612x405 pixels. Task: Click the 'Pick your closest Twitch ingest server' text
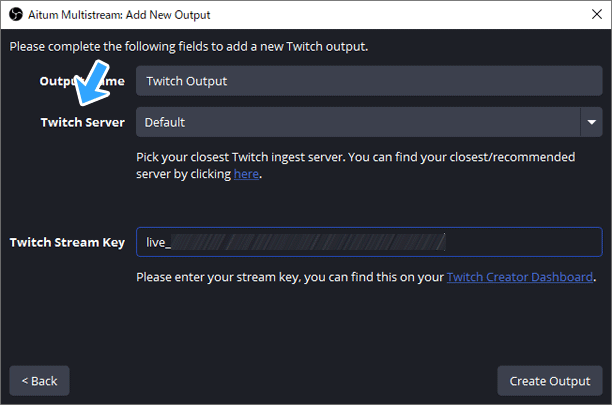[x=356, y=165]
